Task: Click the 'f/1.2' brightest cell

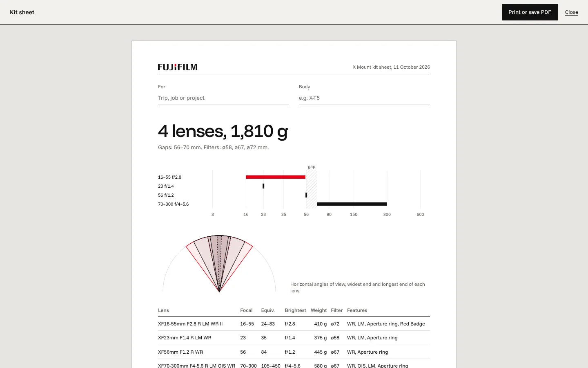Action: point(290,352)
